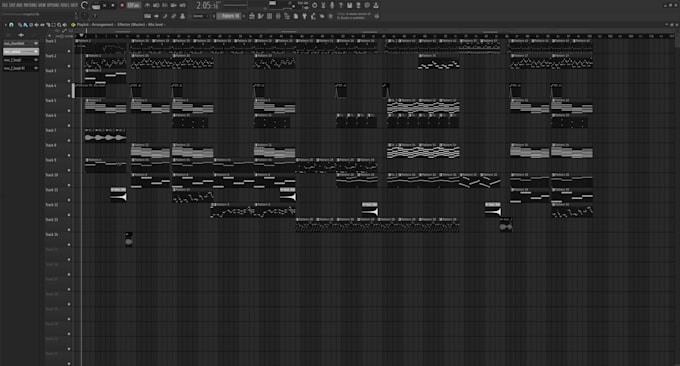Click the speech bubble icon in top toolbar

(367, 5)
